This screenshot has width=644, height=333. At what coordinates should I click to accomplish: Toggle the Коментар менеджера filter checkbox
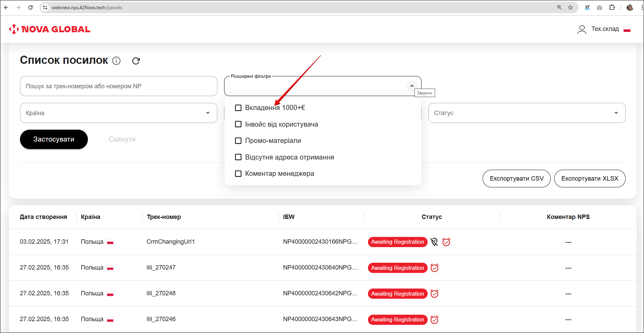[238, 173]
